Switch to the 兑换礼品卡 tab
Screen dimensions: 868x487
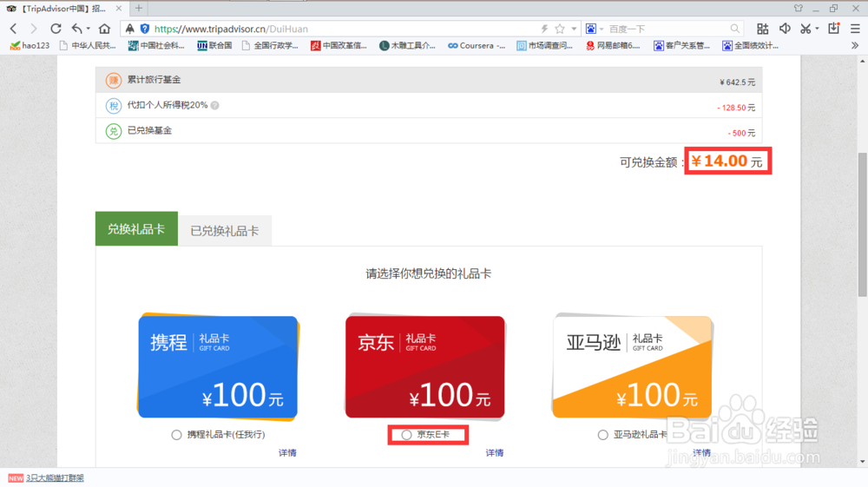137,228
